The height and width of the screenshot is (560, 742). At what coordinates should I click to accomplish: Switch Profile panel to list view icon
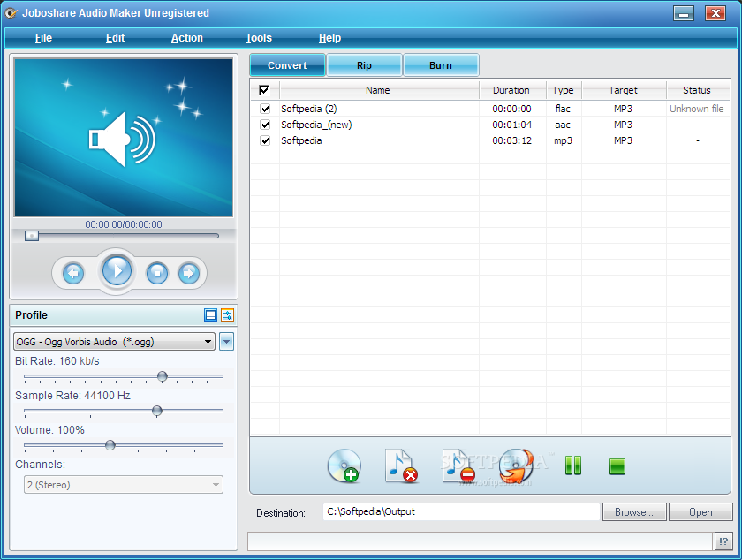(x=210, y=314)
